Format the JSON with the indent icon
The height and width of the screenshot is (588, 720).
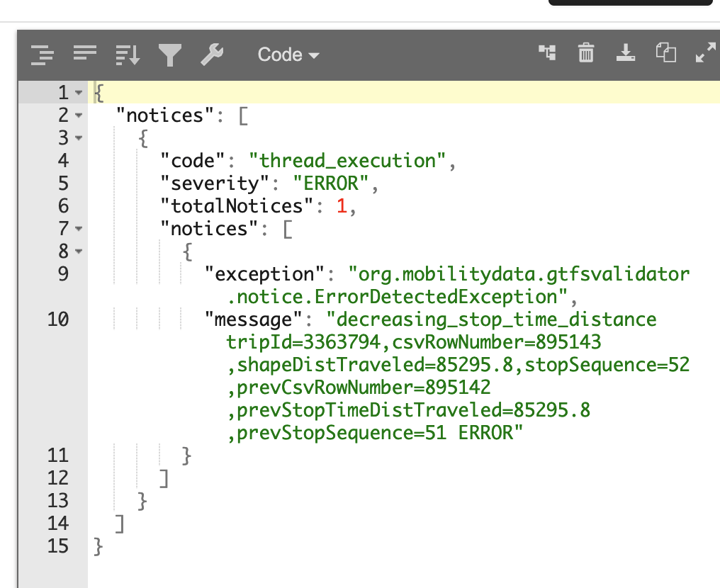click(x=43, y=55)
